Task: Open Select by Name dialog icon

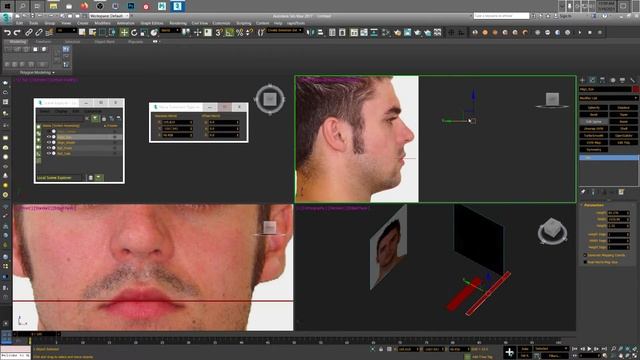Action: (x=93, y=33)
